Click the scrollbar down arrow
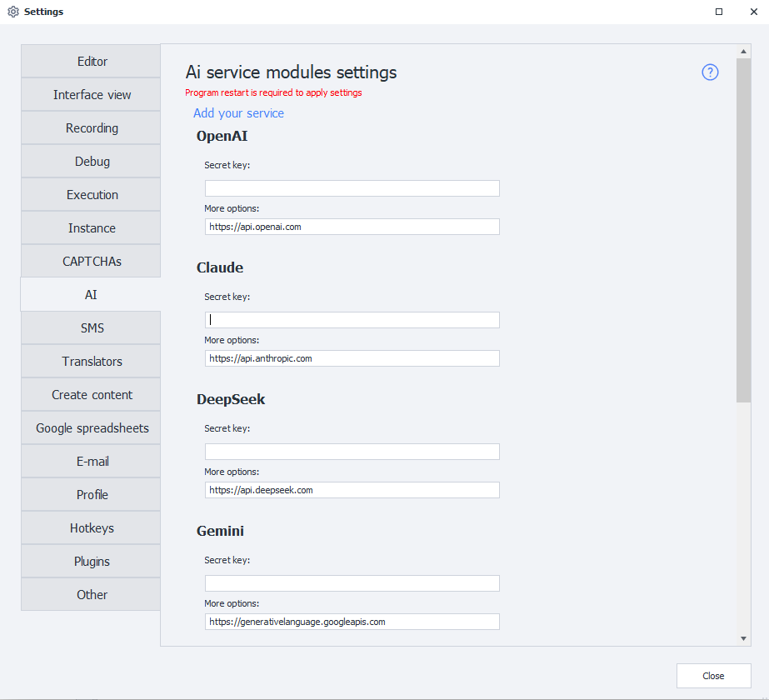 (743, 638)
